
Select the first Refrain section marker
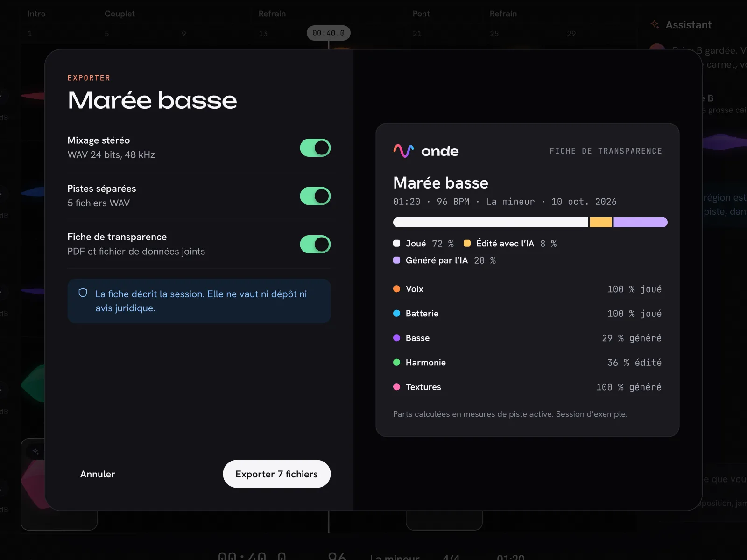point(272,14)
